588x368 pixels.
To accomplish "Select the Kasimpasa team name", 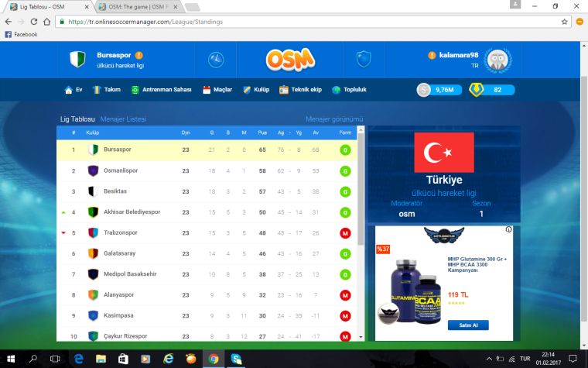I will (118, 315).
